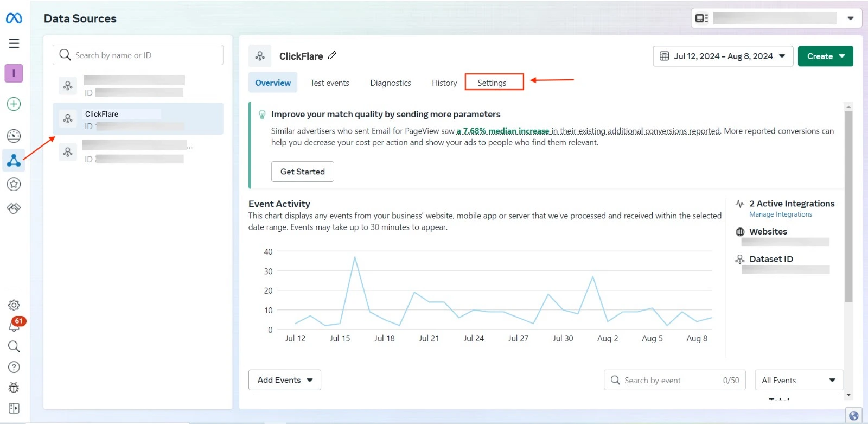Viewport: 868px width, 424px height.
Task: Open the gauge Overview icon in sidebar
Action: [x=14, y=136]
